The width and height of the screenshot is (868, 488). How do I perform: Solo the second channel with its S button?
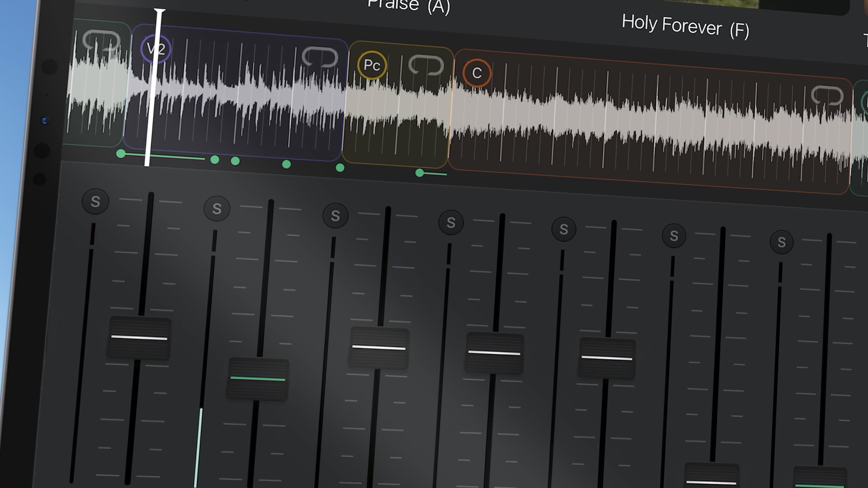click(x=217, y=209)
